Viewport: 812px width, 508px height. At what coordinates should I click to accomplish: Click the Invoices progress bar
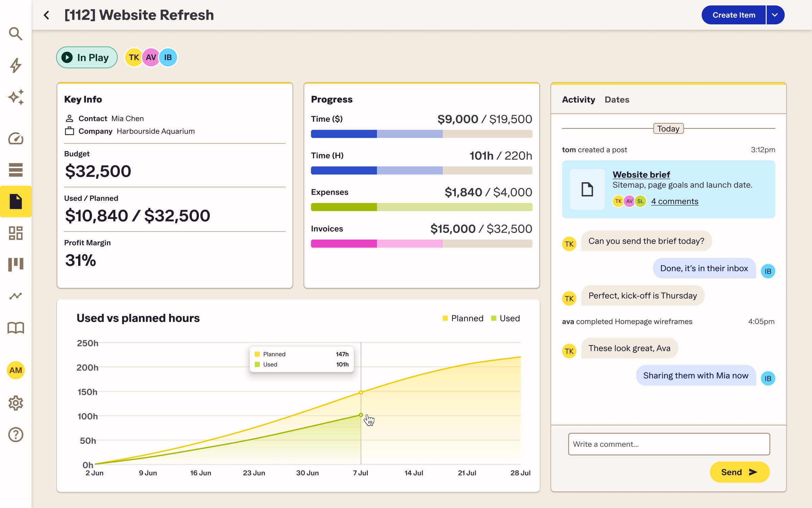[422, 244]
